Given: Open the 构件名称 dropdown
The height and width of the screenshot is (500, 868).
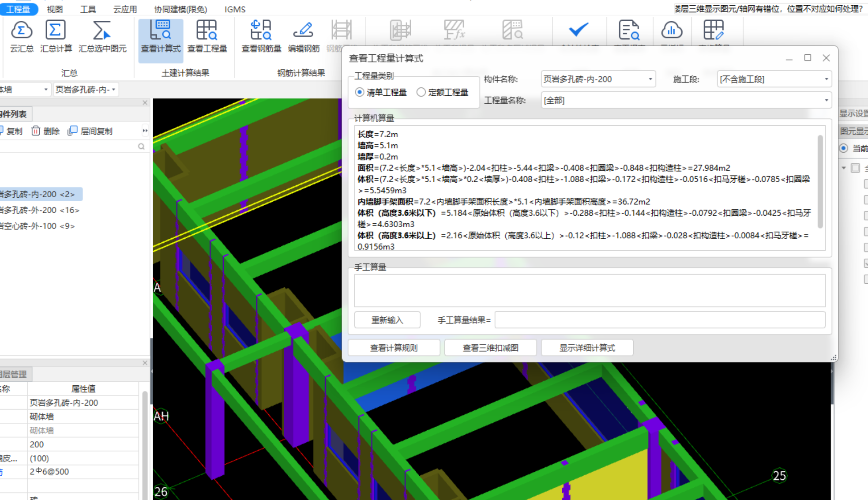Looking at the screenshot, I should point(598,79).
